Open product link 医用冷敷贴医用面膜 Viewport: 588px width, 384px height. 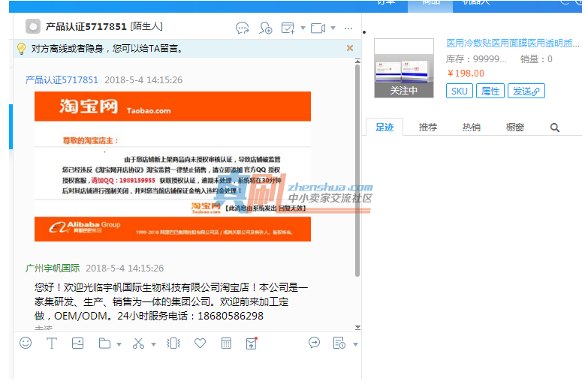tap(513, 43)
